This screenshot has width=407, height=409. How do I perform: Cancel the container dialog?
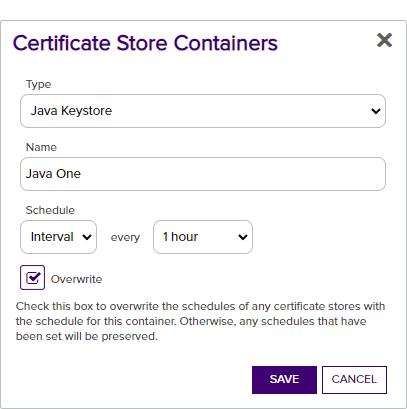354,380
